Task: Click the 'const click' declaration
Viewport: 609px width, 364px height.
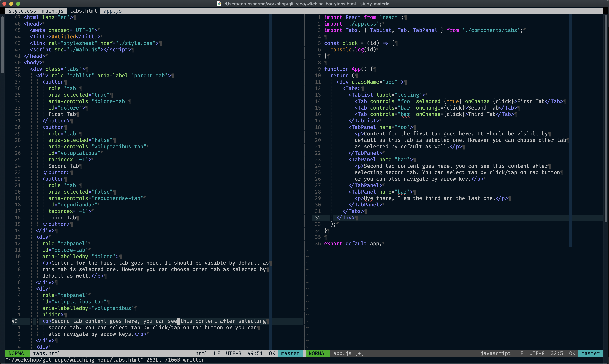Action: click(x=341, y=43)
